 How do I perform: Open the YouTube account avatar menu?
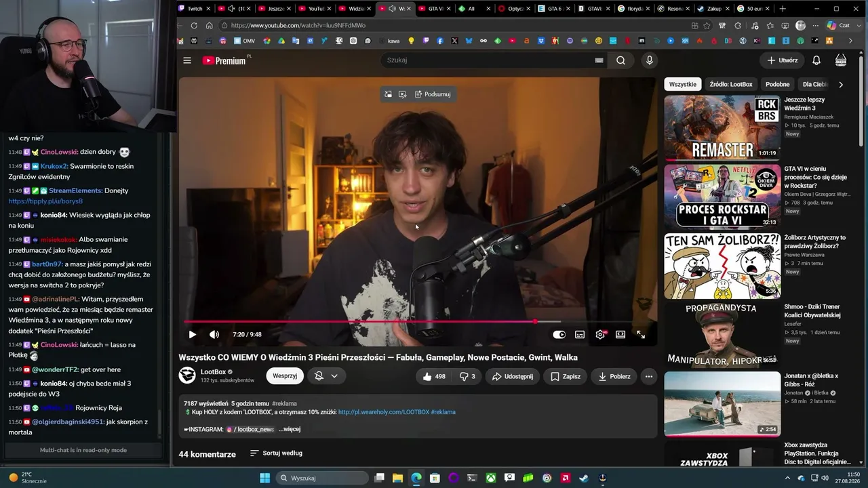coord(841,60)
